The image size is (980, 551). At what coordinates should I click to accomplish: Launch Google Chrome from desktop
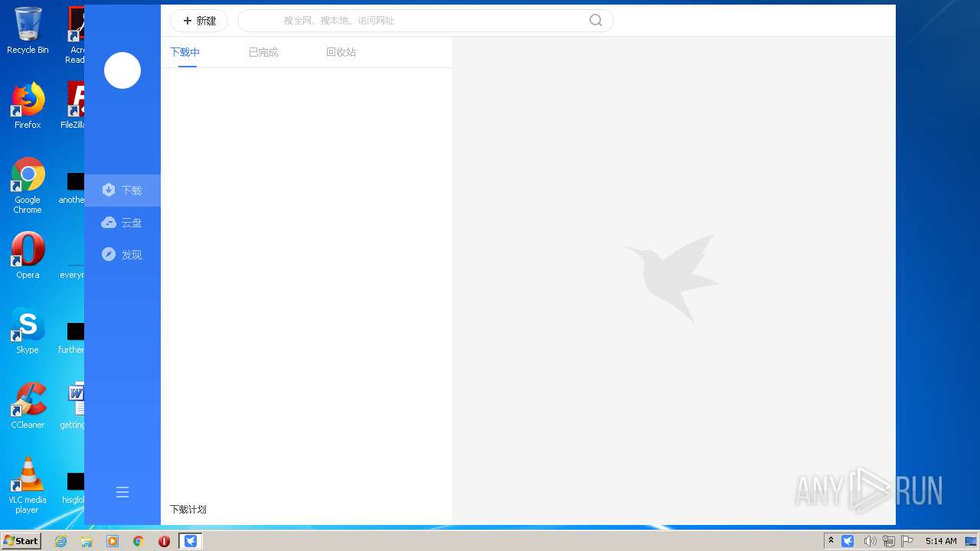pyautogui.click(x=28, y=186)
